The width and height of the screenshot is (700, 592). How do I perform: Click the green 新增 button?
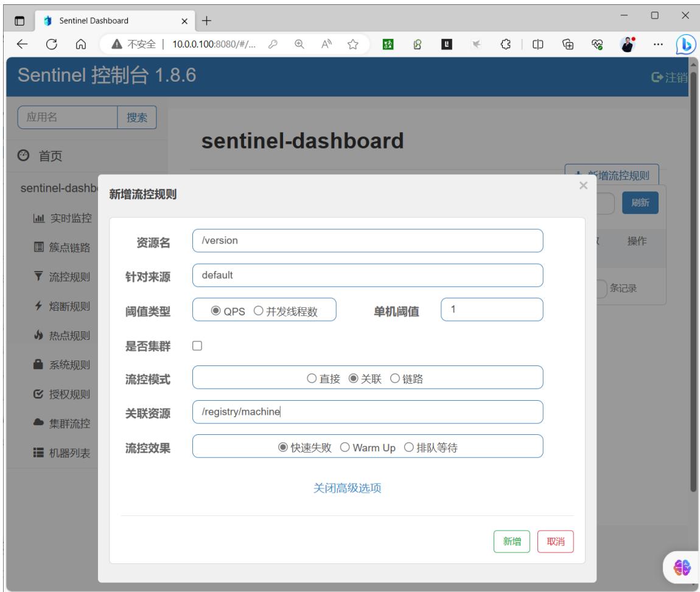pyautogui.click(x=511, y=541)
